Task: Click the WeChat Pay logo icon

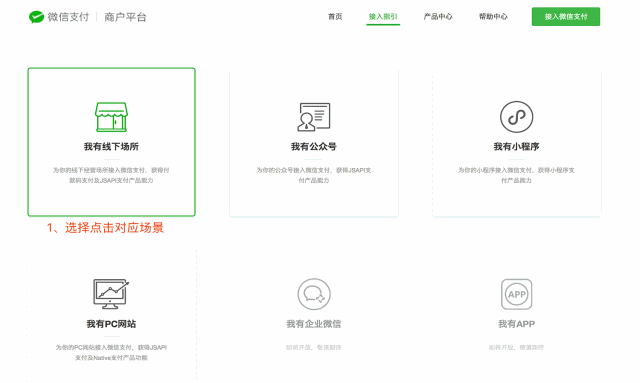Action: coord(36,17)
